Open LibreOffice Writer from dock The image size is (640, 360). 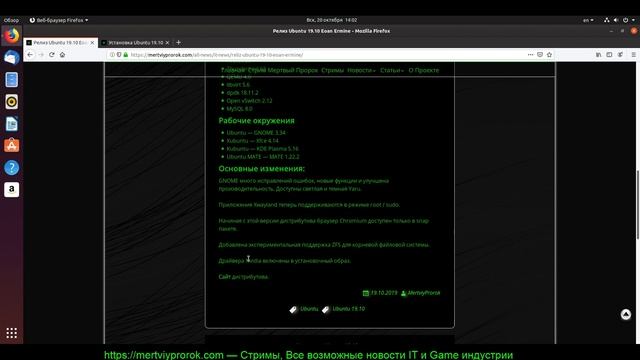point(11,124)
